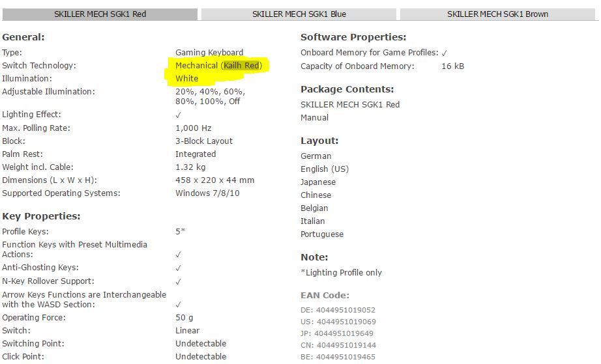Click the 'US: 4044951019069' EAN code

pos(338,322)
